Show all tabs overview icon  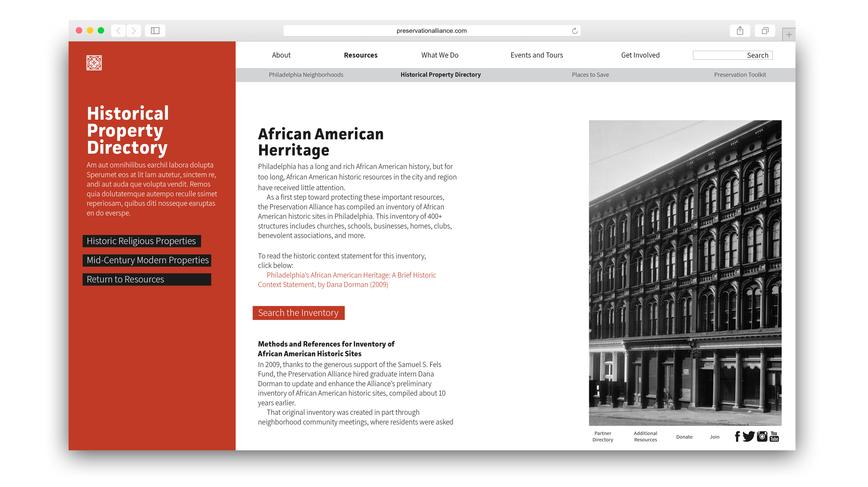pos(765,31)
